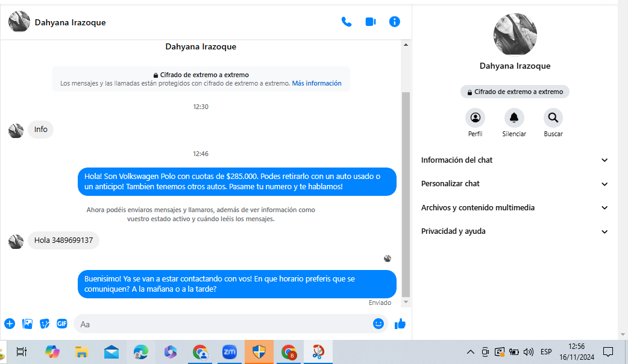Click the Aa message input field
Image resolution: width=628 pixels, height=364 pixels.
coord(223,324)
